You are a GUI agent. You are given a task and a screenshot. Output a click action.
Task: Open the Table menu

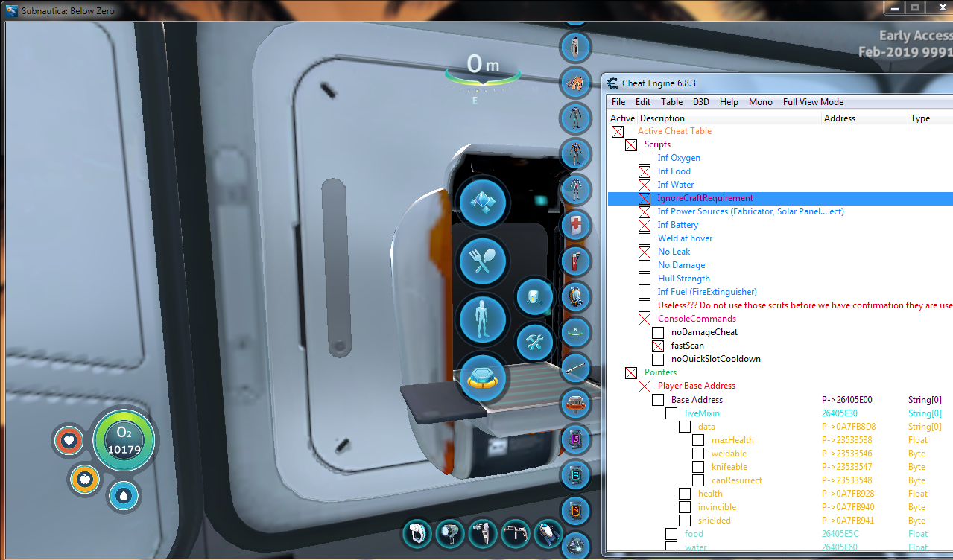click(672, 102)
